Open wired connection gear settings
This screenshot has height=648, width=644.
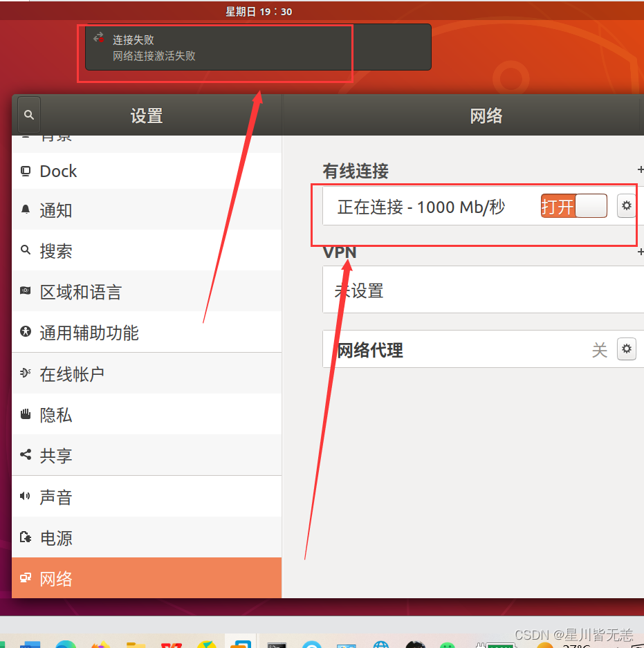point(626,206)
